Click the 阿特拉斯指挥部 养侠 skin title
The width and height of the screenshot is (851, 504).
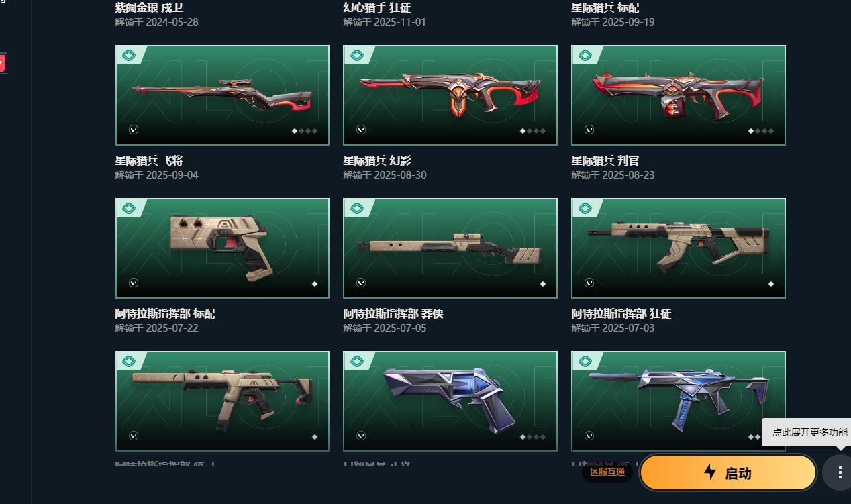point(393,314)
